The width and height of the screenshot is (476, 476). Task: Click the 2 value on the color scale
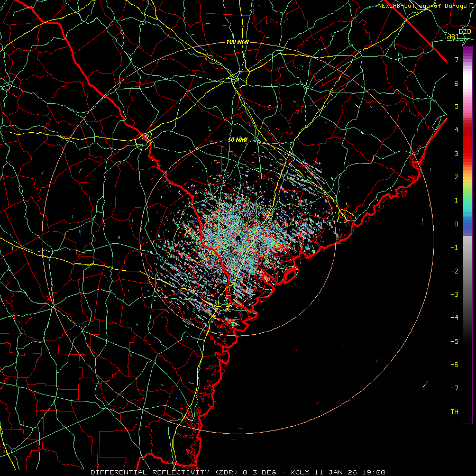tap(456, 177)
